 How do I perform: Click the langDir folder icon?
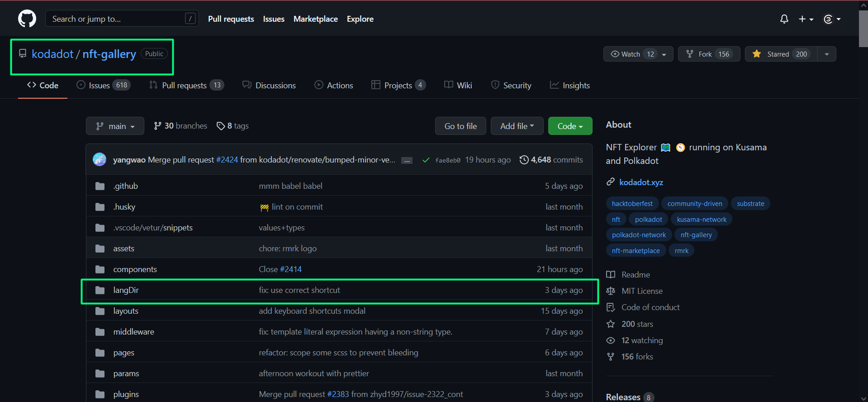[x=100, y=290]
